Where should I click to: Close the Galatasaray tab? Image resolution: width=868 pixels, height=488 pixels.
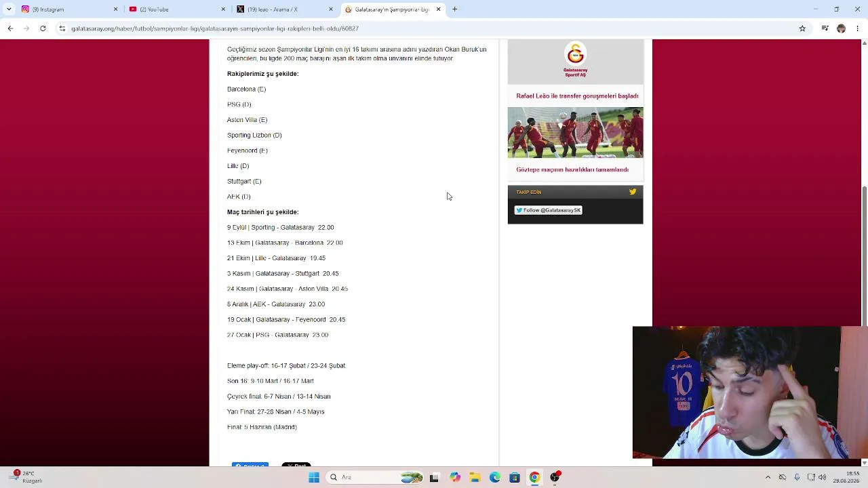coord(438,9)
